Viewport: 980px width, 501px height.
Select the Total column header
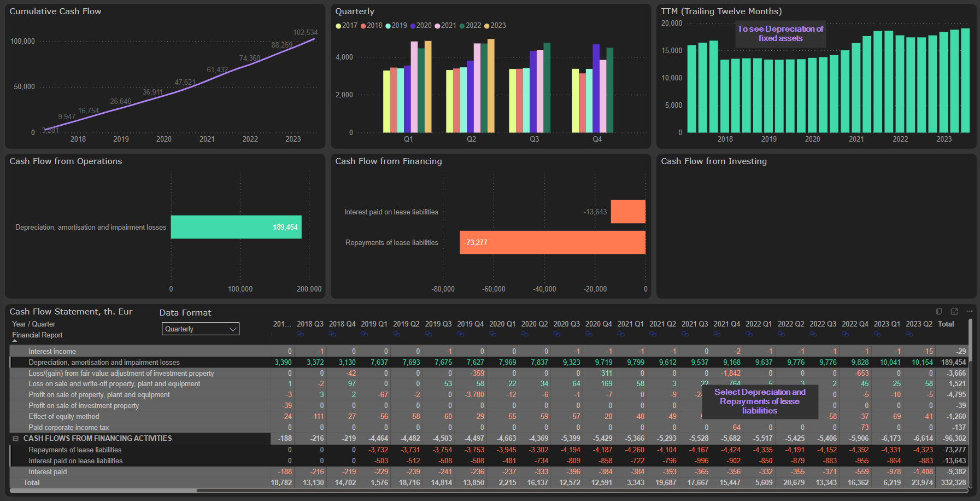[946, 324]
